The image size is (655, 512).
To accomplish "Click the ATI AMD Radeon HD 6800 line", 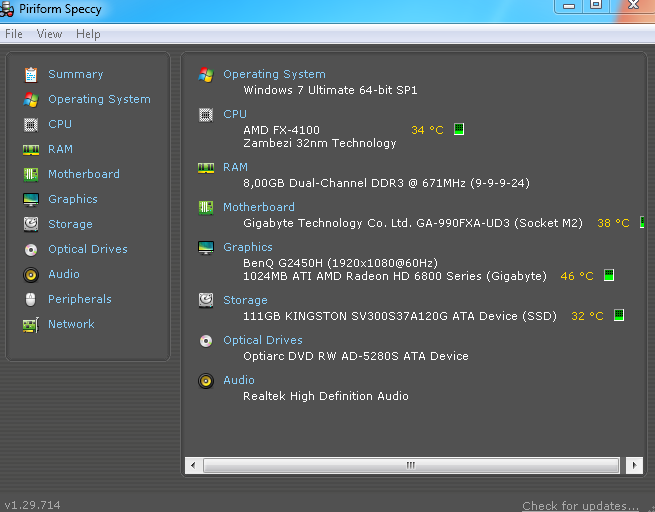I will 395,276.
